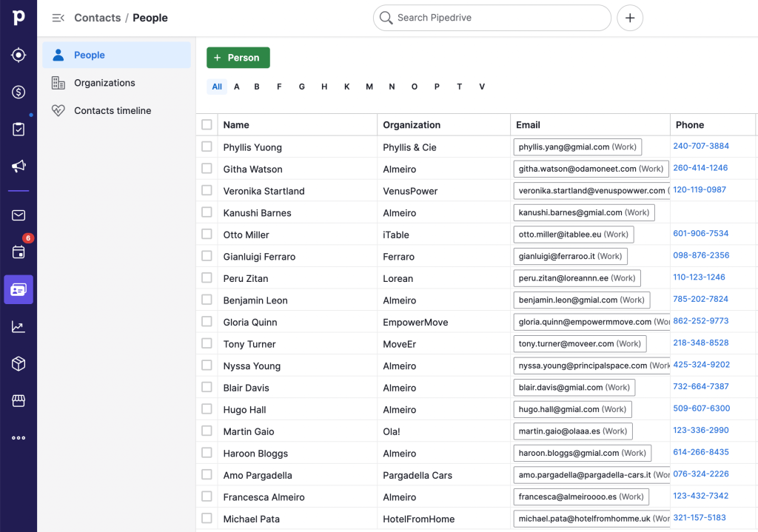This screenshot has height=532, width=758.
Task: Open Leads target icon in sidebar
Action: [19, 55]
